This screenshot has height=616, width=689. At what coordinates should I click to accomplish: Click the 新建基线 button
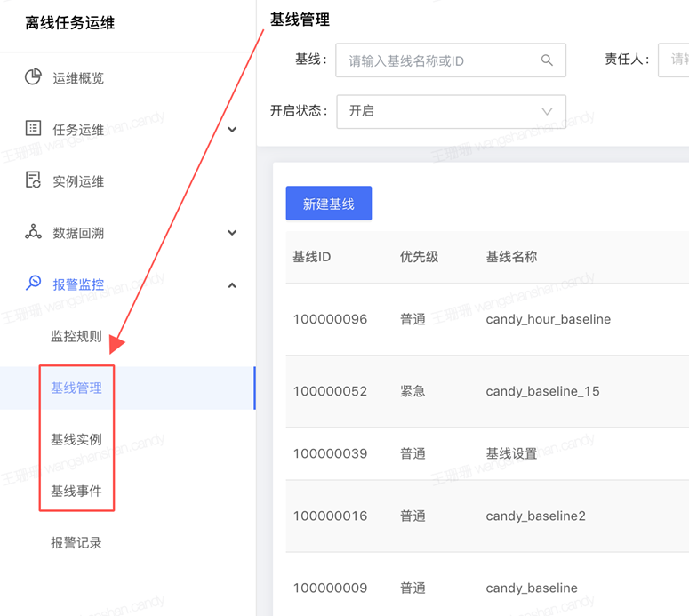click(x=328, y=204)
